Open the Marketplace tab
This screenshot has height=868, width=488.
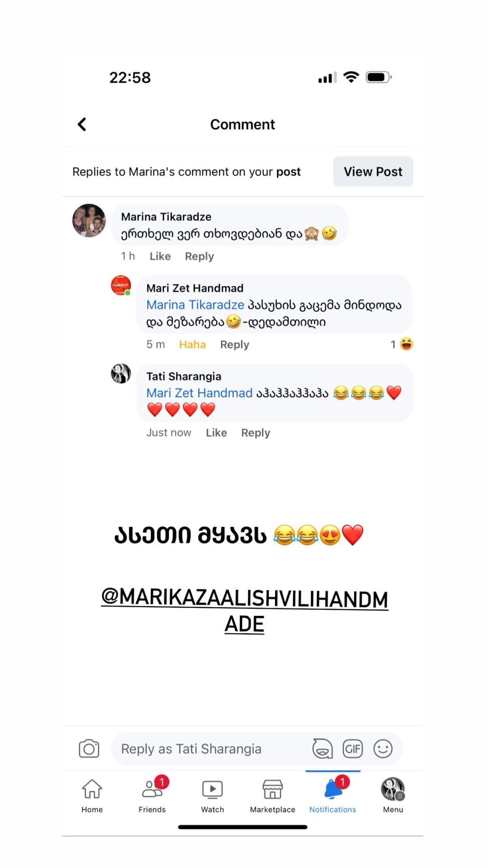coord(272,796)
